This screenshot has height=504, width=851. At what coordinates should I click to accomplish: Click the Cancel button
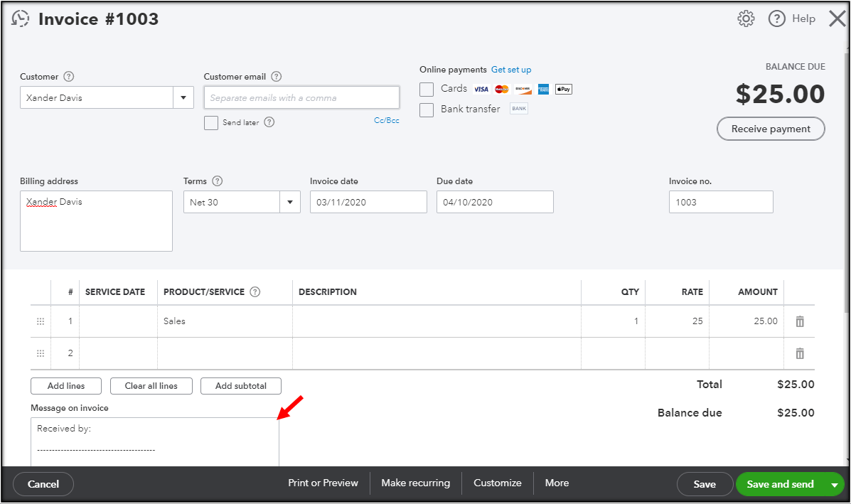coord(43,484)
